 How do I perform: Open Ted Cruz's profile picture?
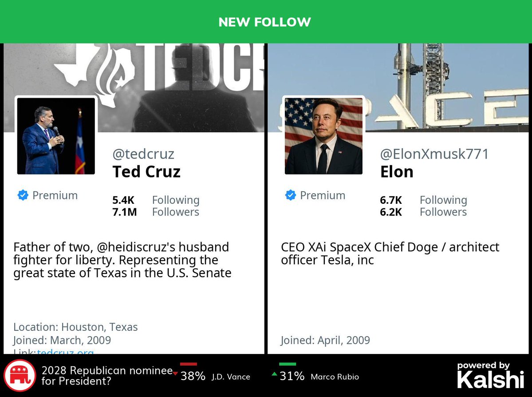tap(56, 136)
